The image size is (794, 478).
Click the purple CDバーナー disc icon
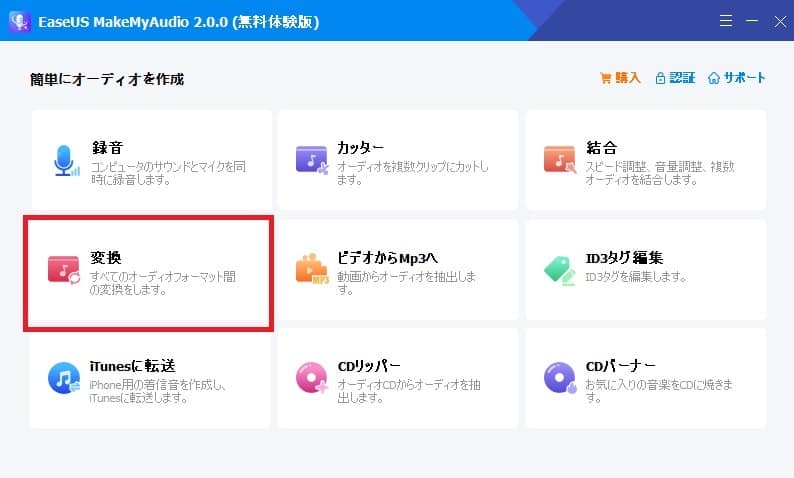tap(560, 378)
